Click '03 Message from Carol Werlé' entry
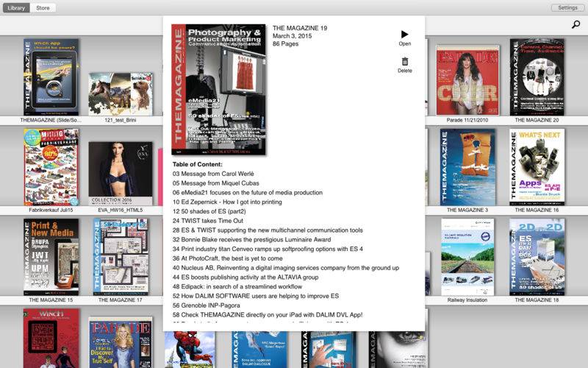 (213, 174)
